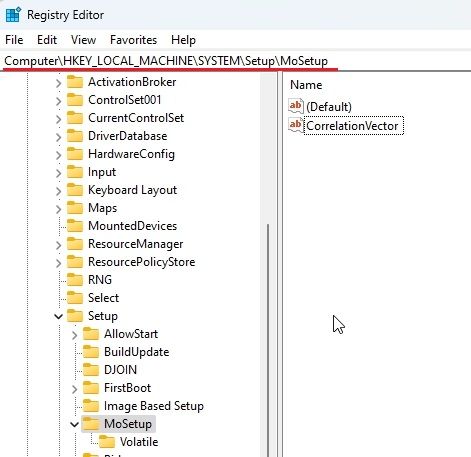Expand the Input key
The height and width of the screenshot is (457, 471).
coord(58,172)
